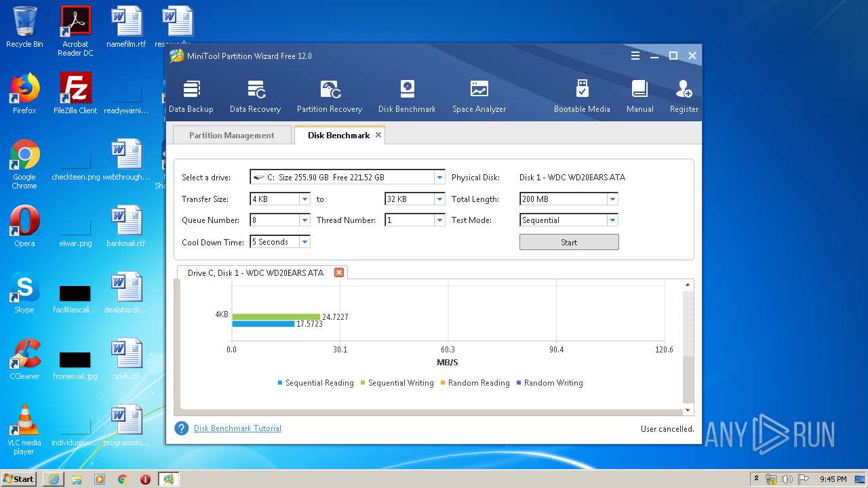Open FileZilla Client shortcut
Screen dimensions: 868x488
[75, 94]
